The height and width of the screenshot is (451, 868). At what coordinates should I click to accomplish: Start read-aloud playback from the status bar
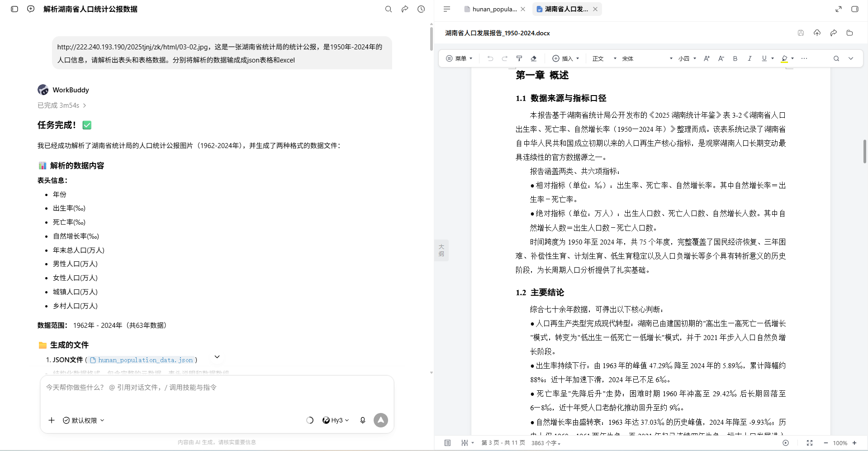tap(786, 443)
